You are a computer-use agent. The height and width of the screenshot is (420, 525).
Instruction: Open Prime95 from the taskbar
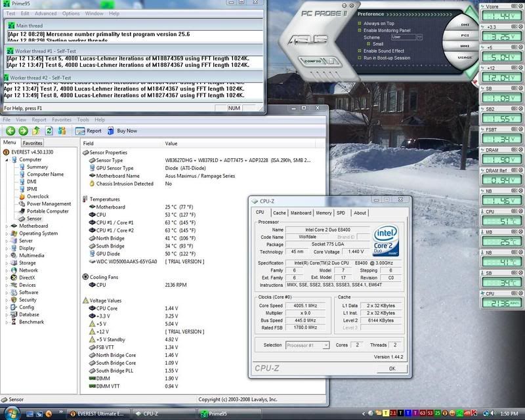coord(230,413)
